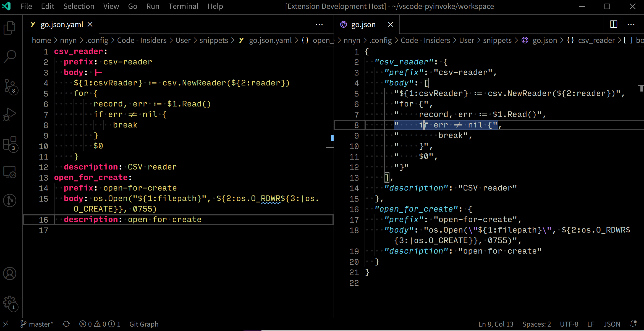Open the Manage gear icon
This screenshot has width=644, height=331.
[10, 302]
